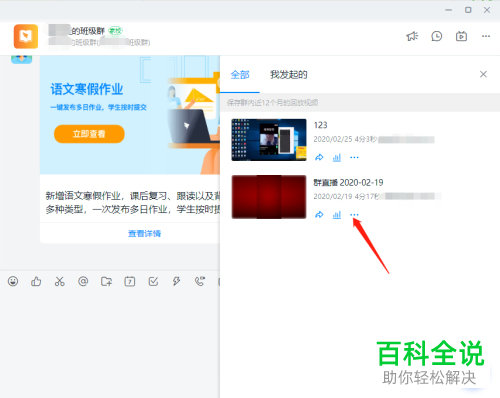Open the 查看详情 link
The height and width of the screenshot is (398, 500).
point(144,233)
